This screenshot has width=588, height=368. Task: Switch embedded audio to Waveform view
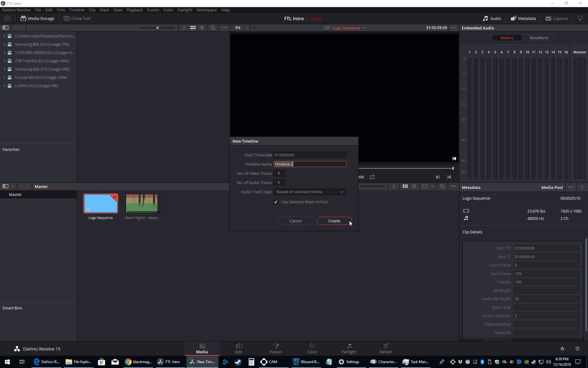click(x=539, y=38)
